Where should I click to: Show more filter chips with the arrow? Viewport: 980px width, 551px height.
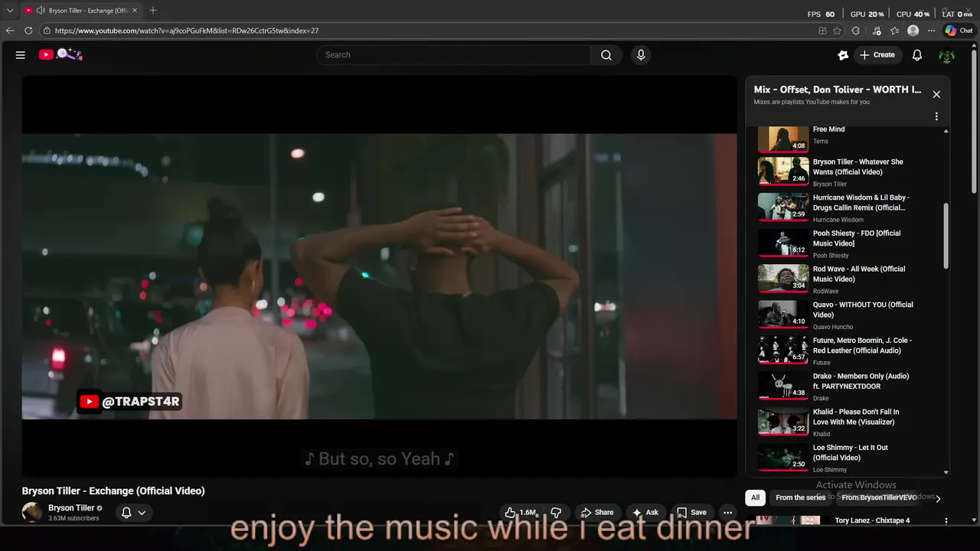(x=938, y=498)
